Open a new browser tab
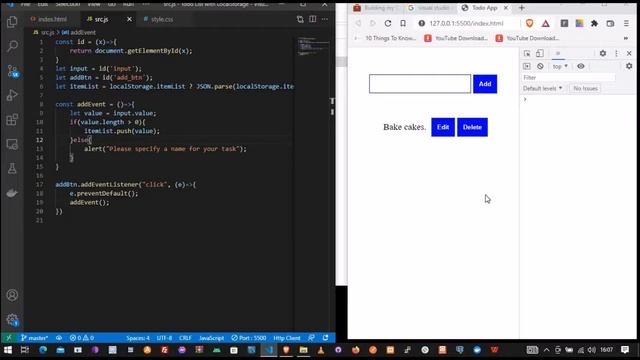The width and height of the screenshot is (640, 360). point(521,8)
